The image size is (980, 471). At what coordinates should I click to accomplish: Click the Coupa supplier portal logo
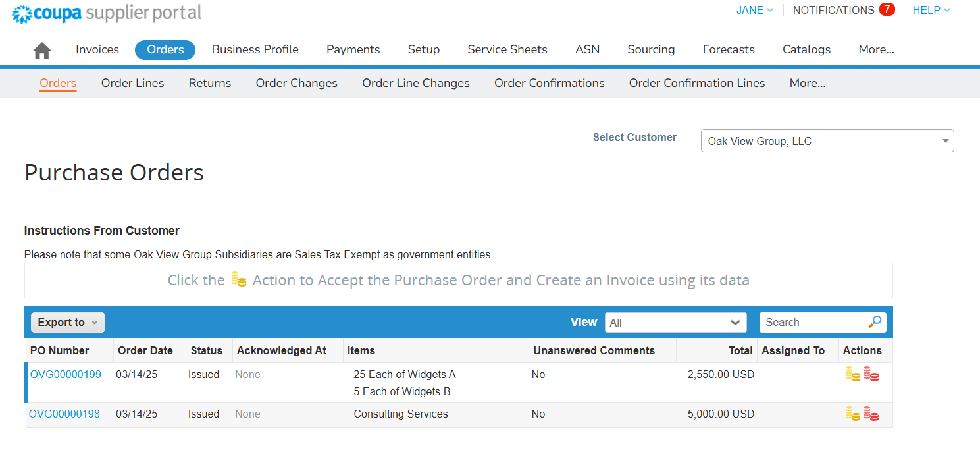coord(107,13)
